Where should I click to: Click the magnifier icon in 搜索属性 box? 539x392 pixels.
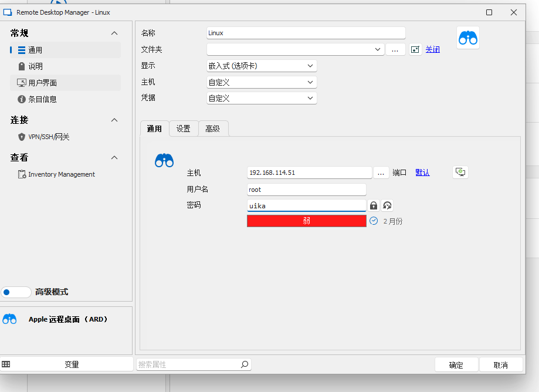click(x=245, y=364)
